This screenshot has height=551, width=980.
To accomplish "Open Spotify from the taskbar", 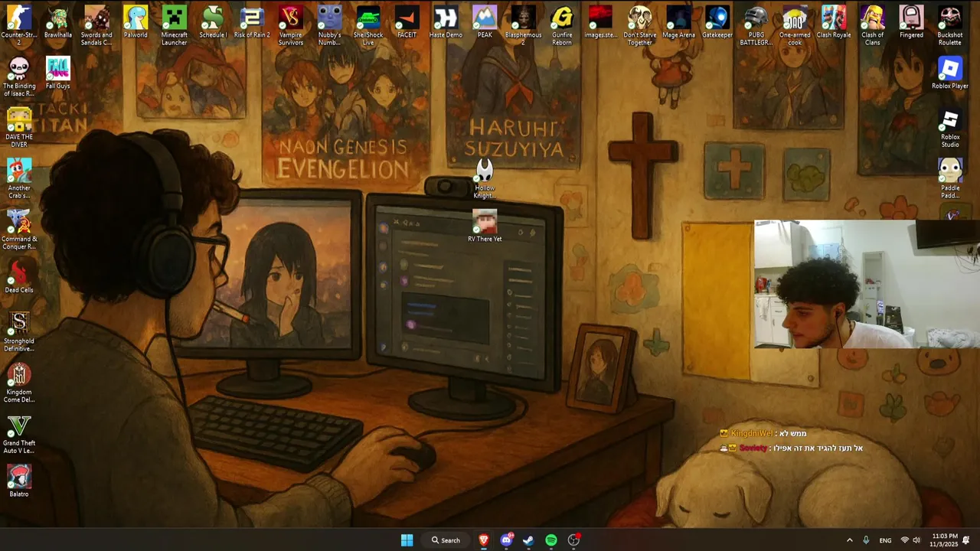I will pyautogui.click(x=551, y=540).
